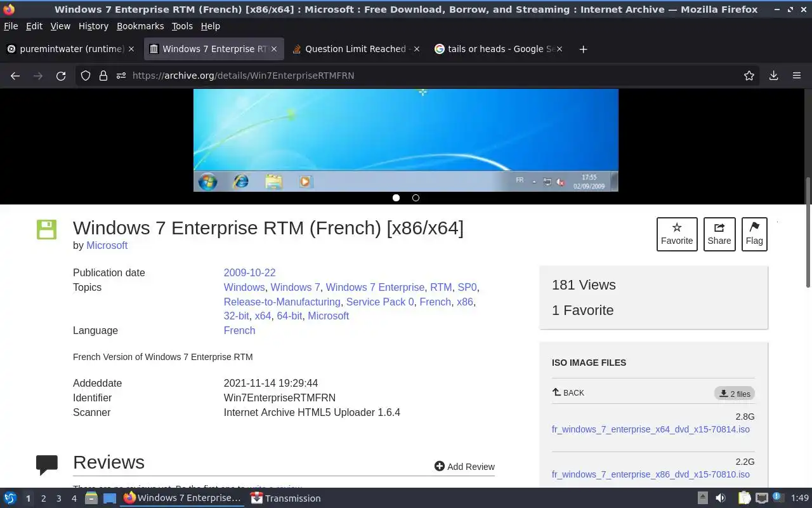Viewport: 812px width, 508px height.
Task: Switch to Question Limit Reached tab
Action: [355, 49]
